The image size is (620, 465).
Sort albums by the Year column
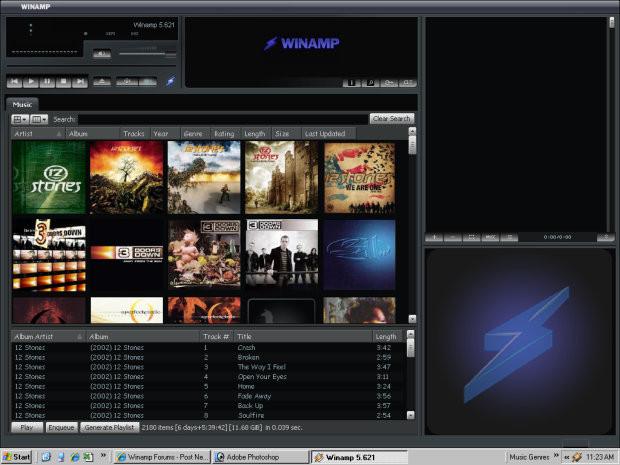pos(165,134)
